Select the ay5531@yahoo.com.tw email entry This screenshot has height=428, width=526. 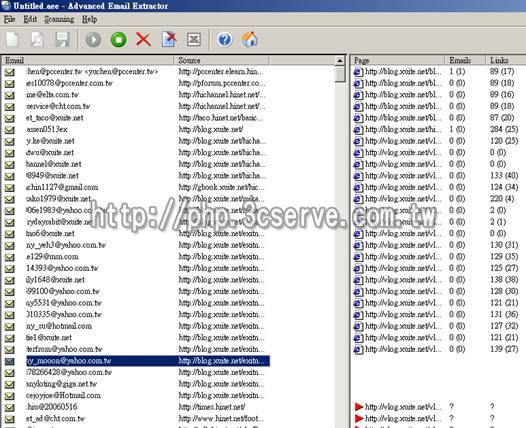[x=64, y=303]
